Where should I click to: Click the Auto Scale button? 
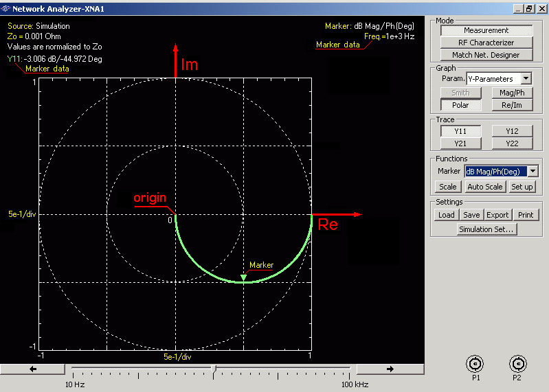click(x=484, y=187)
